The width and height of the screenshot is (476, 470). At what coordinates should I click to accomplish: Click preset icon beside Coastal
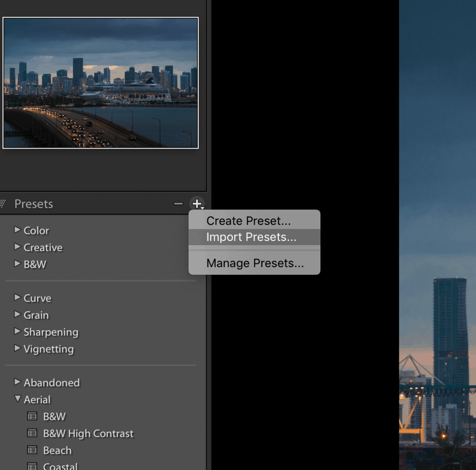32,466
